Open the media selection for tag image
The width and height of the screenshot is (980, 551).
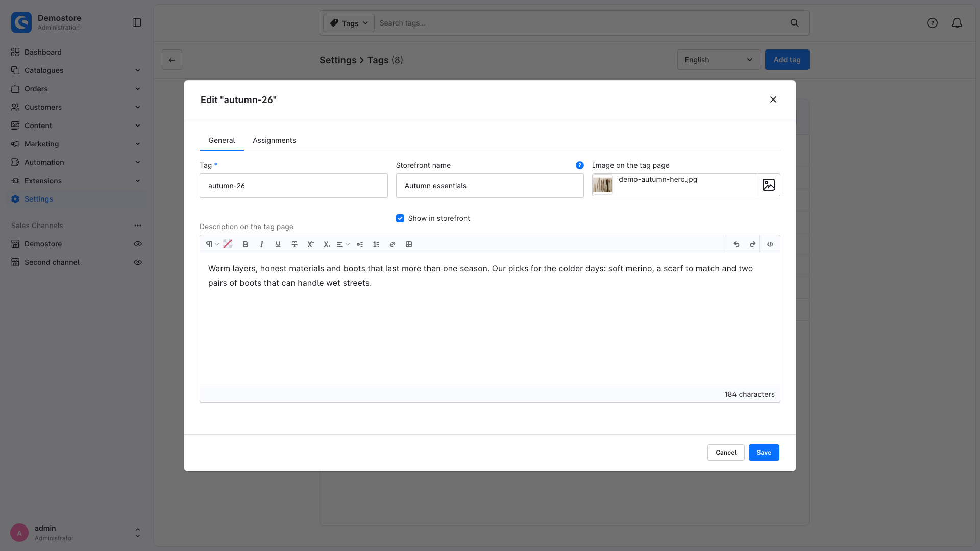(x=769, y=185)
